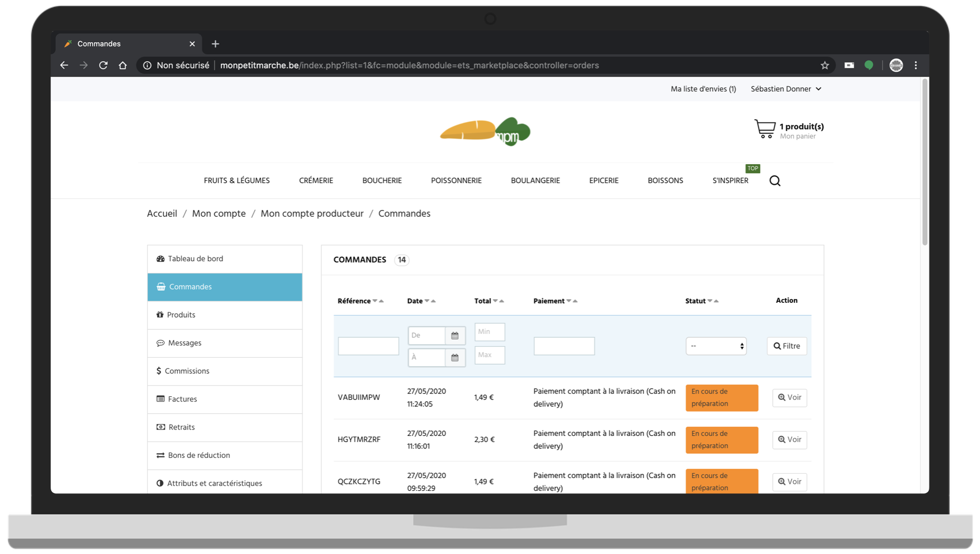The height and width of the screenshot is (554, 980).
Task: Open Tableau de bord in sidebar
Action: pos(225,259)
